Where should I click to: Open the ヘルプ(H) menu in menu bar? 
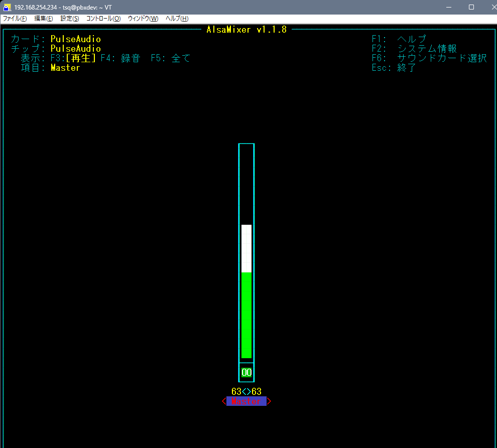(177, 19)
